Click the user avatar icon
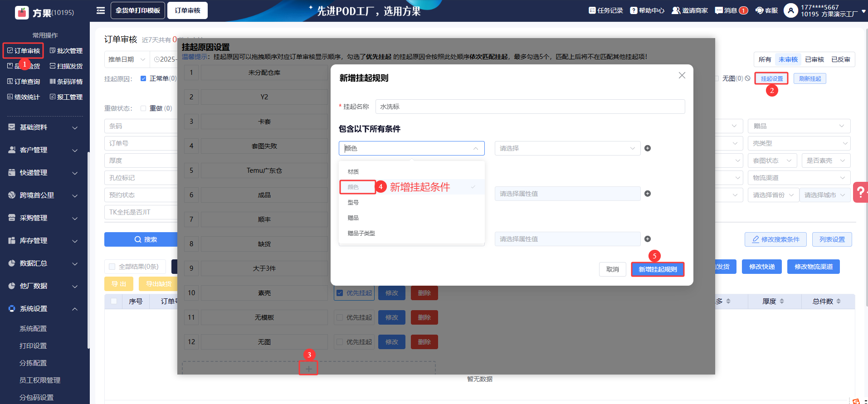This screenshot has height=404, width=868. (790, 10)
